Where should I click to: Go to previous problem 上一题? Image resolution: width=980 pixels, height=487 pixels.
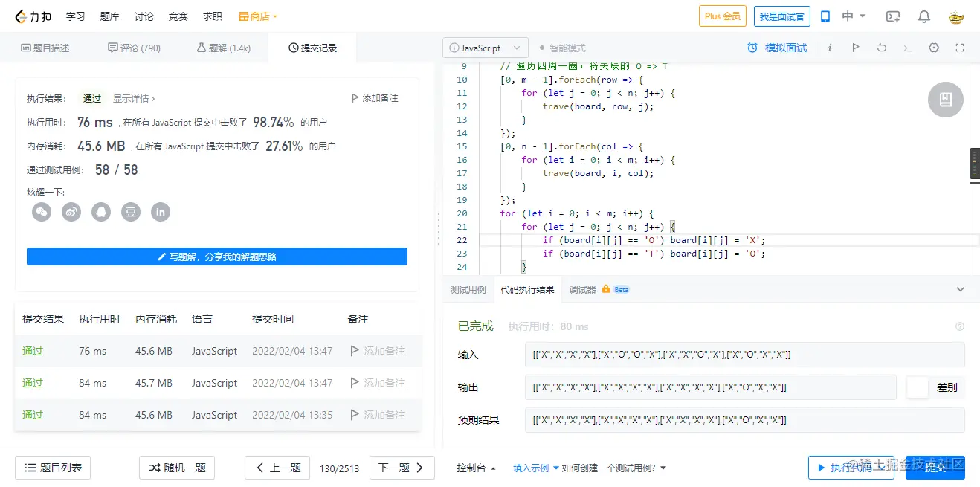click(x=277, y=468)
